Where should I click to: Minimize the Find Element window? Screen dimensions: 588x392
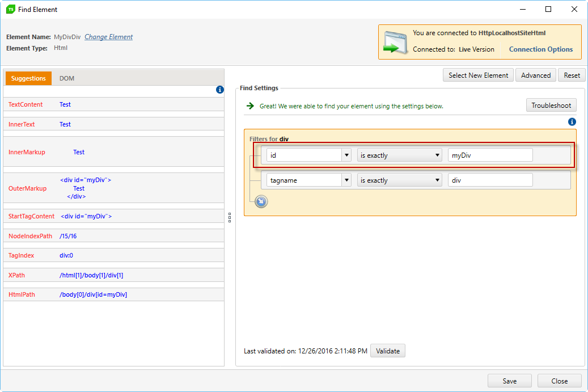(x=523, y=10)
